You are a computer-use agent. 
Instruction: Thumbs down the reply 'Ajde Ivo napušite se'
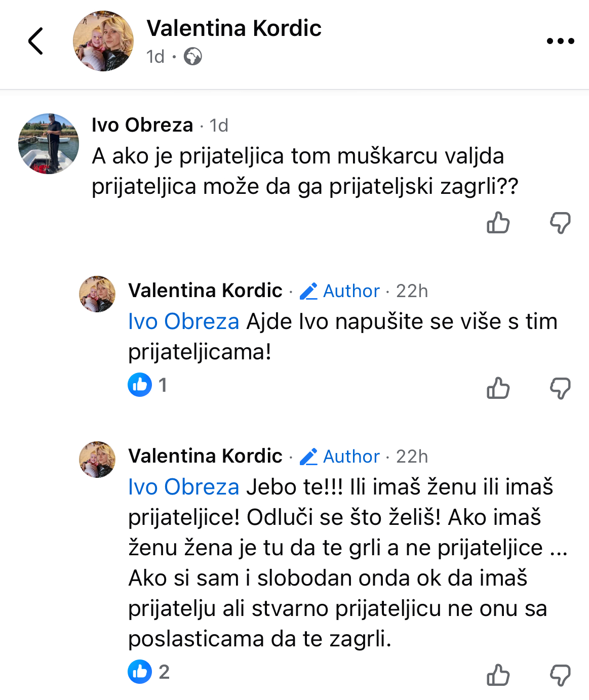560,388
